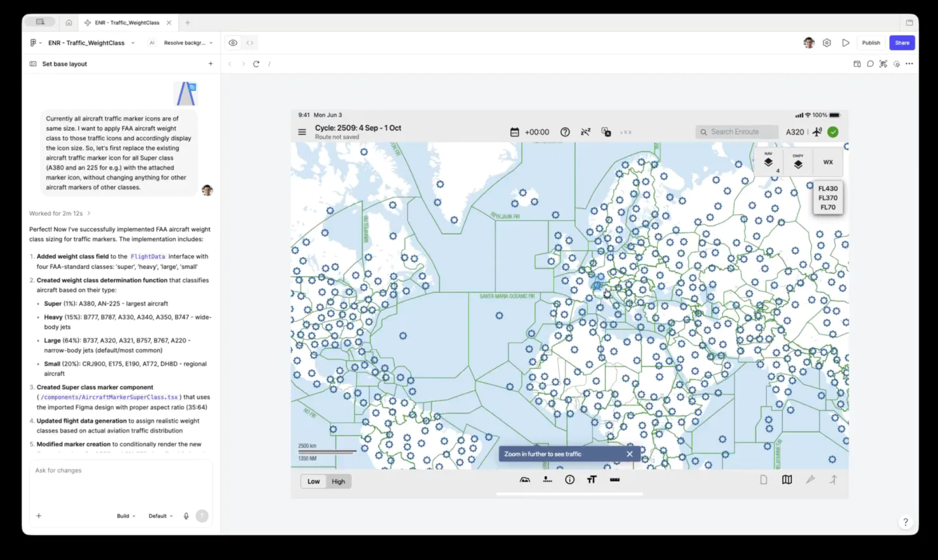Select the High chart toggle
This screenshot has height=560, width=938.
coord(339,482)
